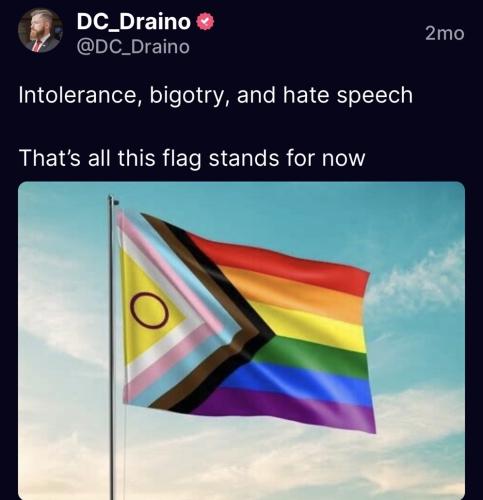Click the red verified badge checkmark
This screenshot has height=500, width=483.
click(206, 22)
